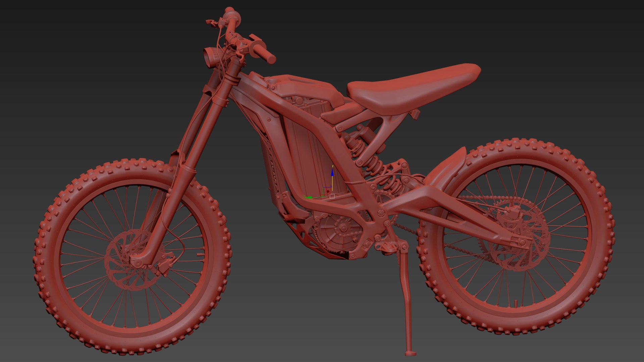644x362 pixels.
Task: Click the dark red X-axis handle of the gizmo
Action: [328, 191]
